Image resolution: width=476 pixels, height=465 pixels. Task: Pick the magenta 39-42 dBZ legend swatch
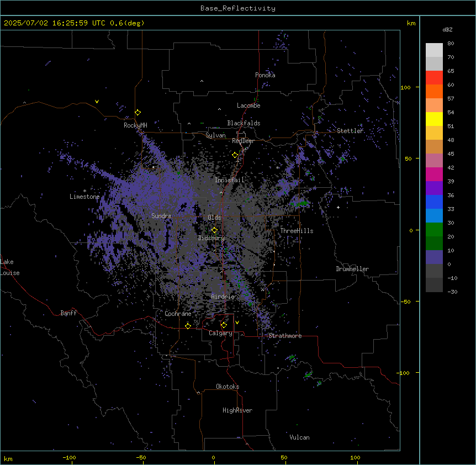[434, 174]
